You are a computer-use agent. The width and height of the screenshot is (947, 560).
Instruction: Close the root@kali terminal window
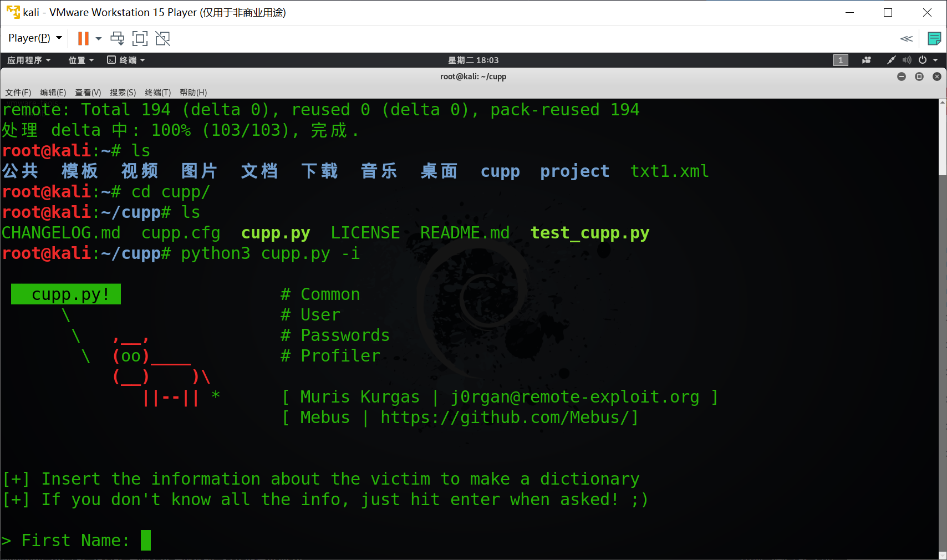click(x=937, y=77)
